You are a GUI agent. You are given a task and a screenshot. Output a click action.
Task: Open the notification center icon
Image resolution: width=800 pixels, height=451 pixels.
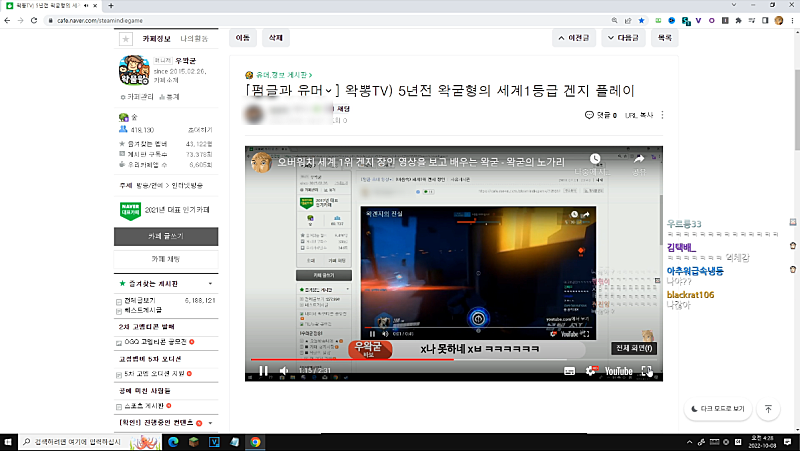tap(788, 442)
